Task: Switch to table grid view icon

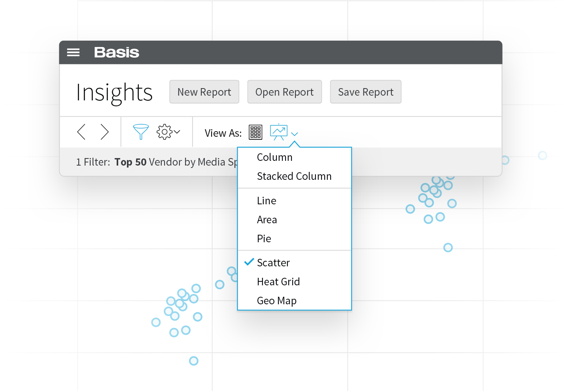Action: pyautogui.click(x=255, y=132)
